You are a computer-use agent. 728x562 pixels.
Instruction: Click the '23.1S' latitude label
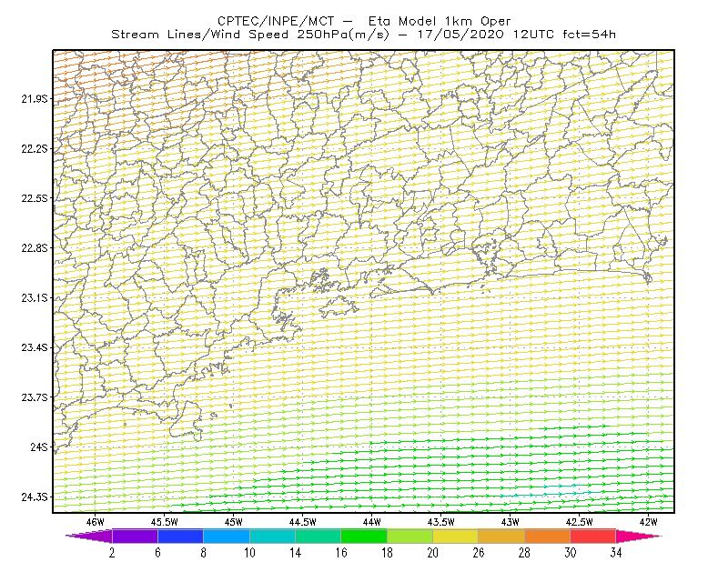pos(35,297)
